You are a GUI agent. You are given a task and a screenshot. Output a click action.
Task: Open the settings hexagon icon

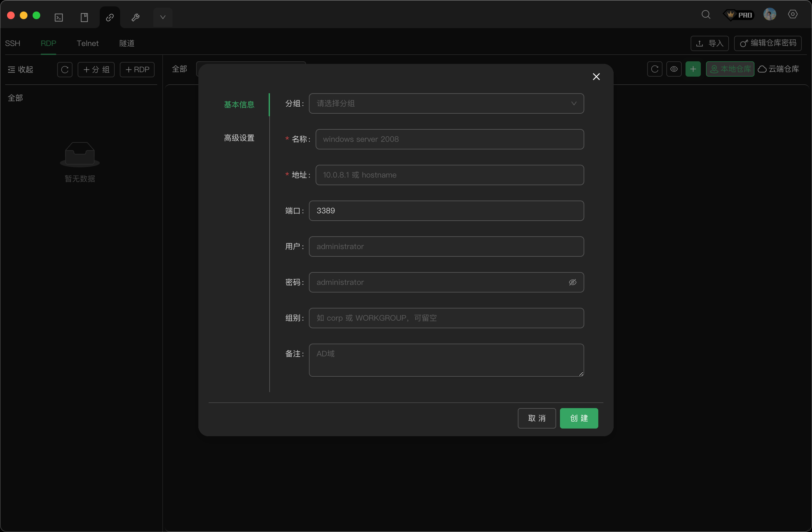[x=793, y=14]
